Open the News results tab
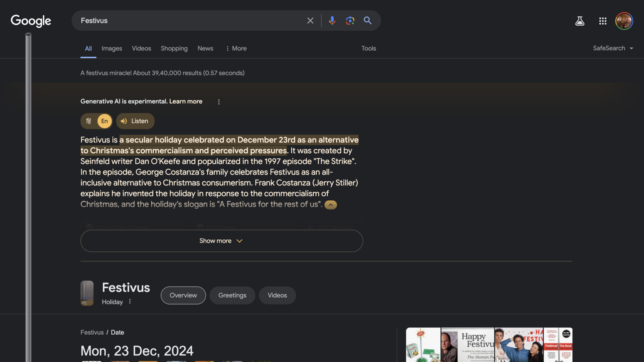This screenshot has height=362, width=644. point(205,48)
